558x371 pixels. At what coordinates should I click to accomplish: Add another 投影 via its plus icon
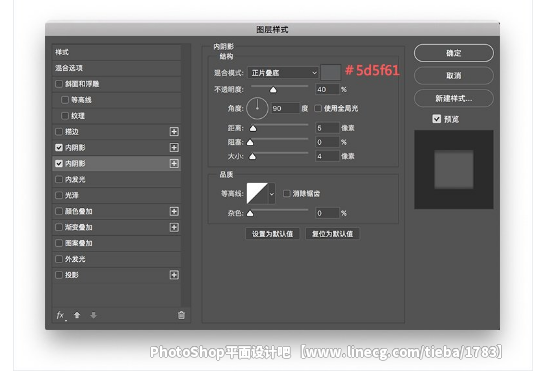click(x=174, y=275)
